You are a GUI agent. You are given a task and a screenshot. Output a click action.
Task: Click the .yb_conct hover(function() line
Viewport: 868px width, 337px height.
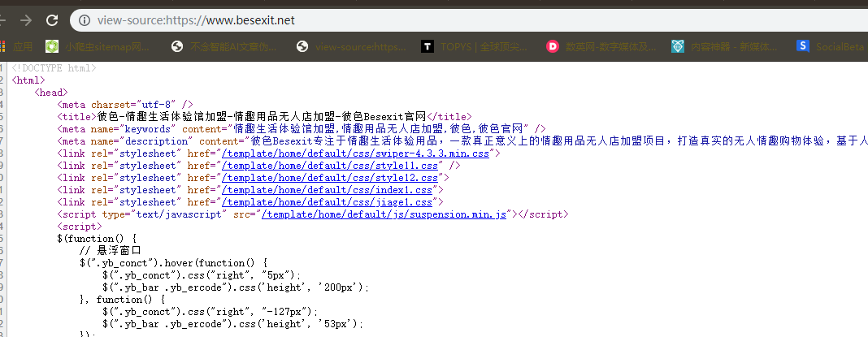click(x=174, y=263)
